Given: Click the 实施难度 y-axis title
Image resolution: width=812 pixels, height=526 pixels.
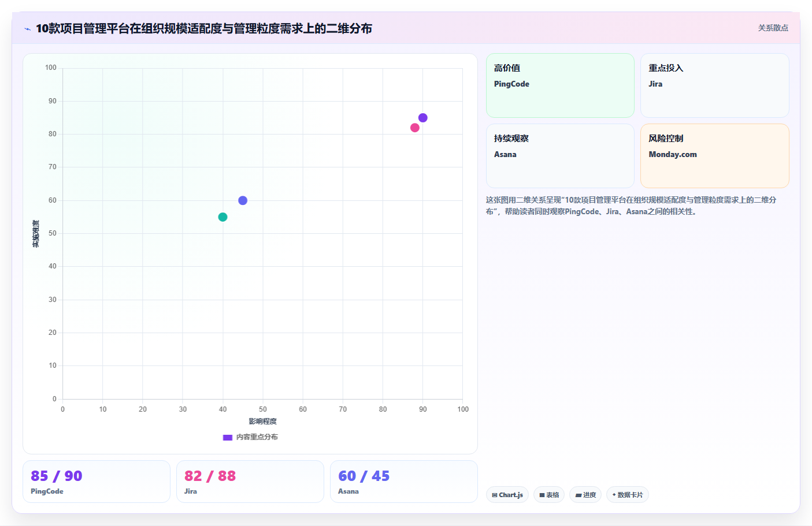Looking at the screenshot, I should [x=36, y=234].
